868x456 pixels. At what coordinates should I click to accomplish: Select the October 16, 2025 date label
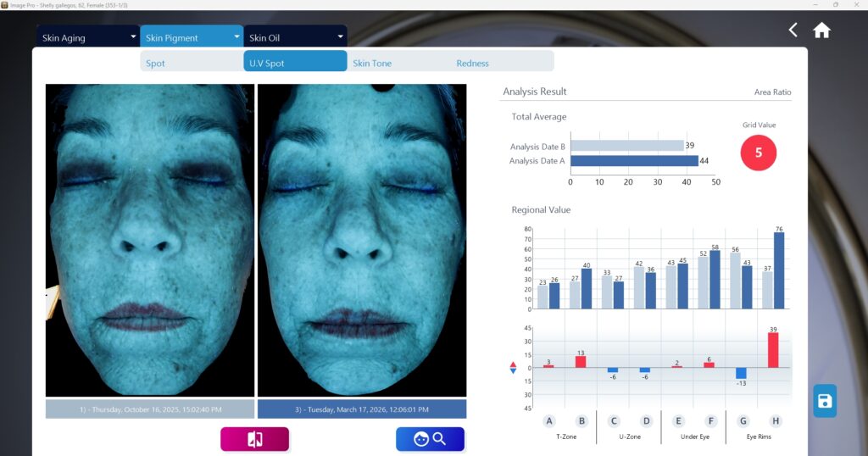click(150, 409)
